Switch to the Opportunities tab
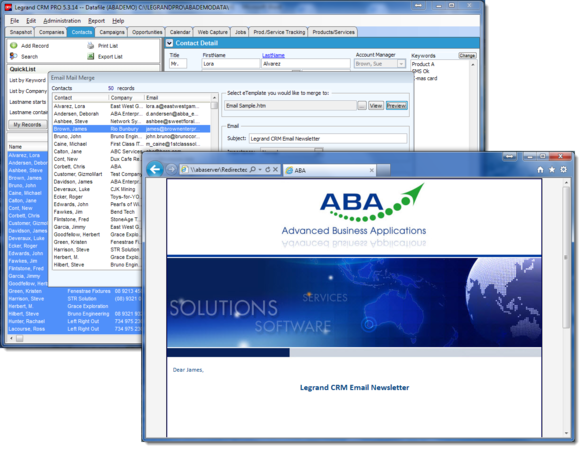 [x=147, y=32]
